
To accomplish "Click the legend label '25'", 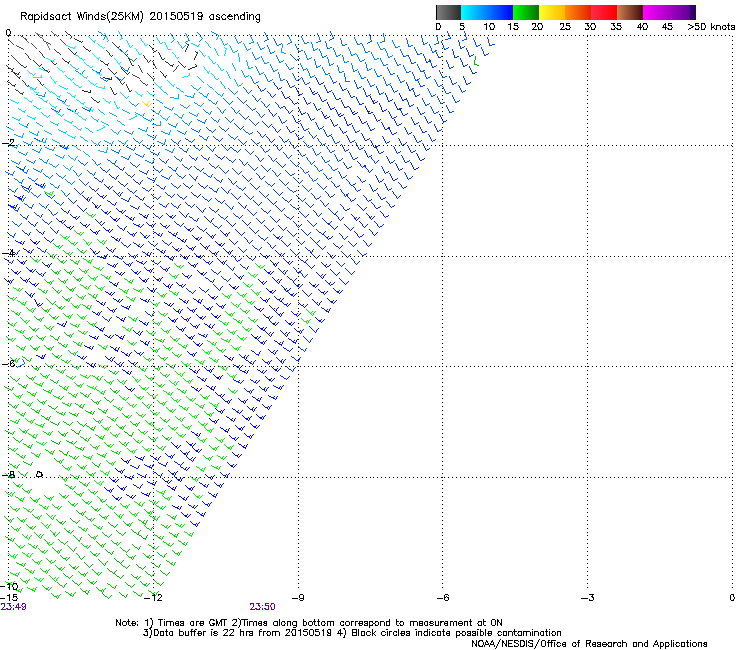I will pyautogui.click(x=565, y=26).
